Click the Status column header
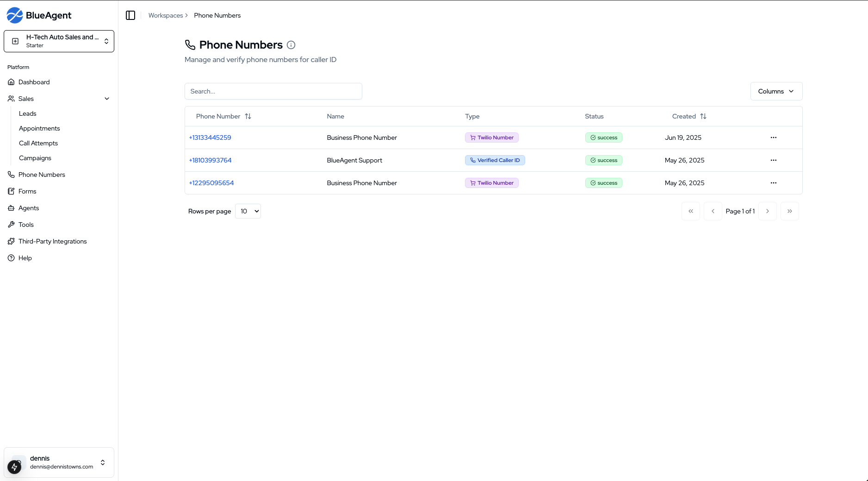Image resolution: width=868 pixels, height=481 pixels. (594, 116)
